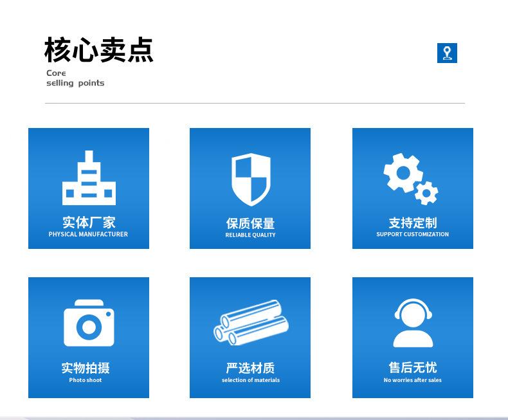Click the 核心卖点 heading

click(x=99, y=50)
